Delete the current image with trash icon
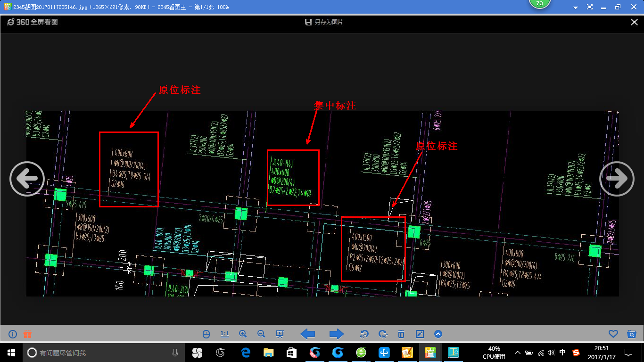The image size is (644, 362). pyautogui.click(x=401, y=334)
